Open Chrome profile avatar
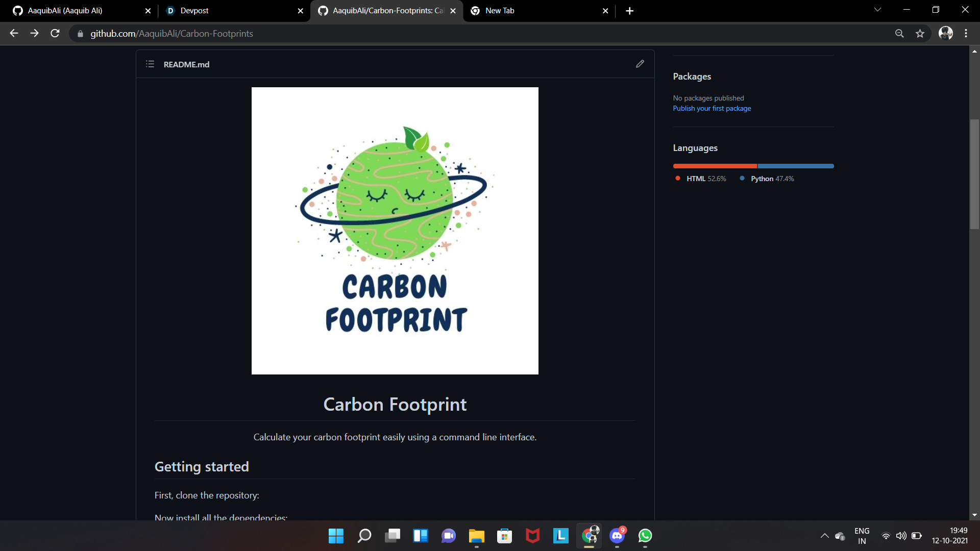This screenshot has height=551, width=980. [945, 34]
